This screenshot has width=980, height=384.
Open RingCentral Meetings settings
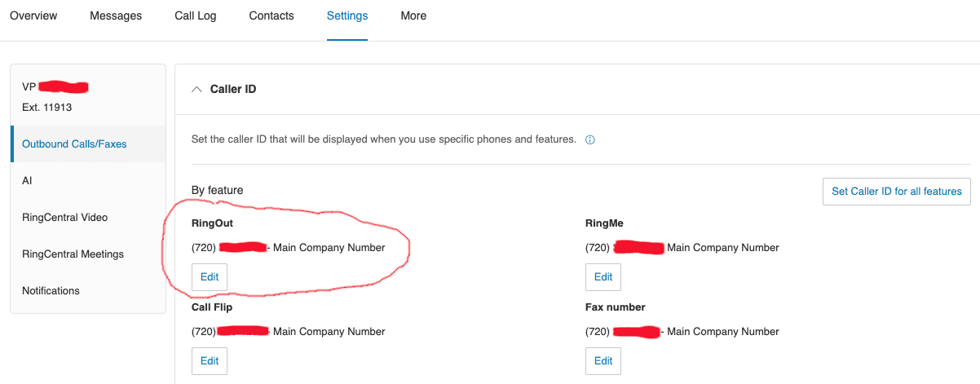pos(73,254)
